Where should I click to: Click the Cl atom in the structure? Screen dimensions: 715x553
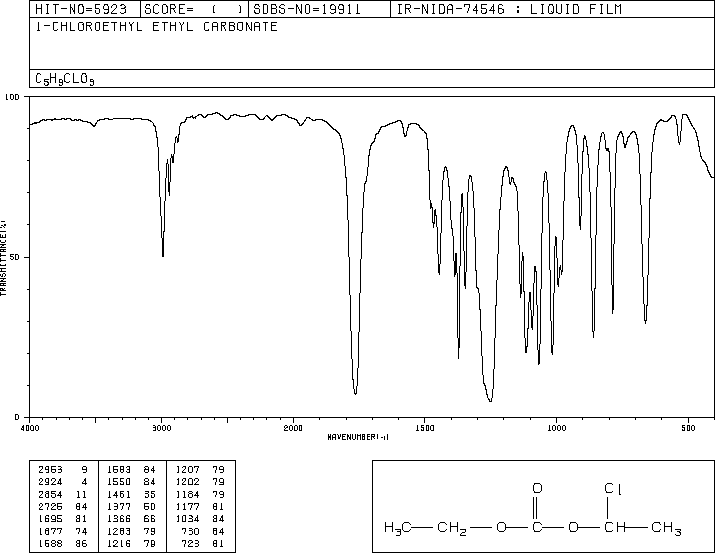pyautogui.click(x=612, y=489)
